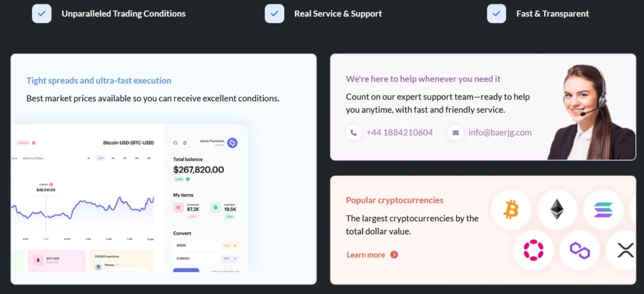Click the Solana coin icon
This screenshot has height=294, width=644.
pyautogui.click(x=603, y=210)
